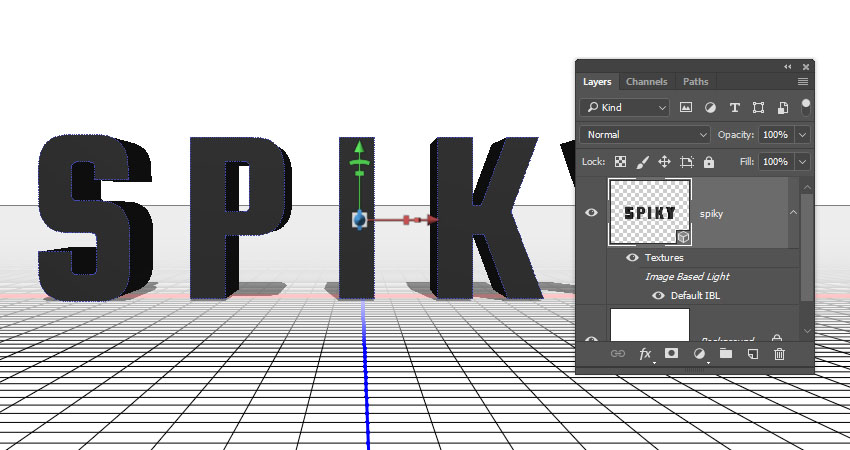Click the green Y-axis move arrow

click(359, 146)
